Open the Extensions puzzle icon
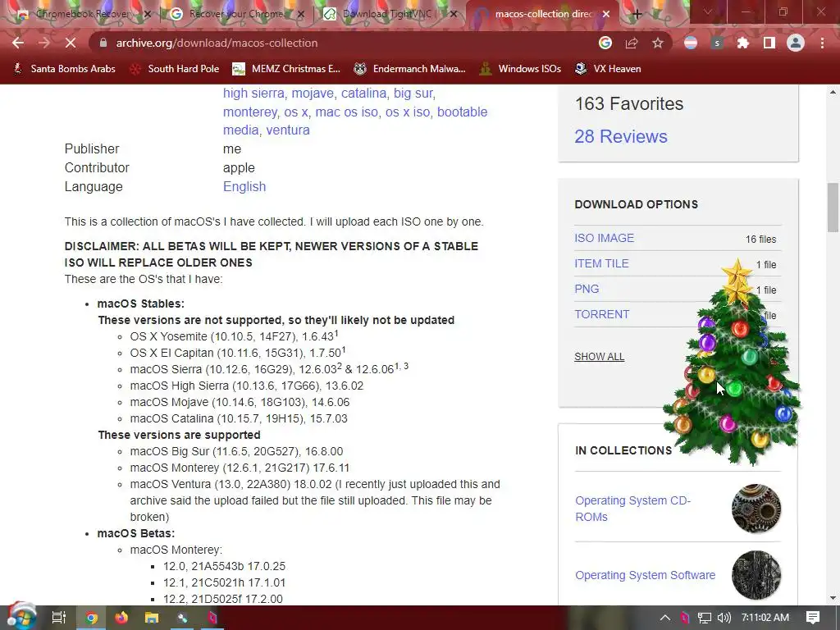The width and height of the screenshot is (840, 630). [x=743, y=43]
